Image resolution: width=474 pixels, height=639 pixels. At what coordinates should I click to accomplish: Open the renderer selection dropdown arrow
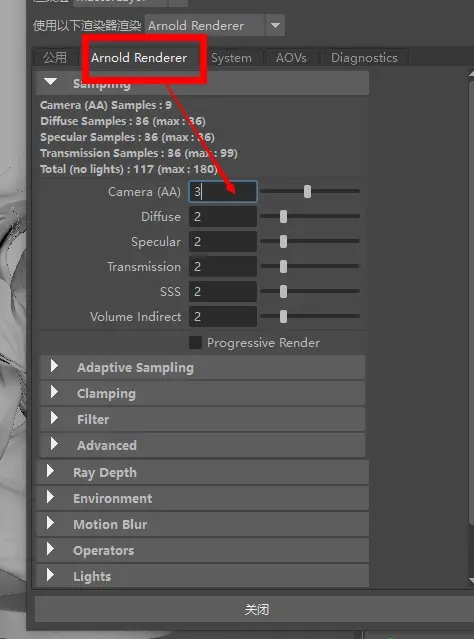point(275,25)
